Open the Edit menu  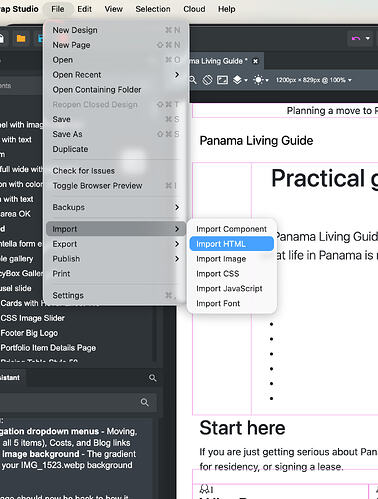tap(84, 9)
